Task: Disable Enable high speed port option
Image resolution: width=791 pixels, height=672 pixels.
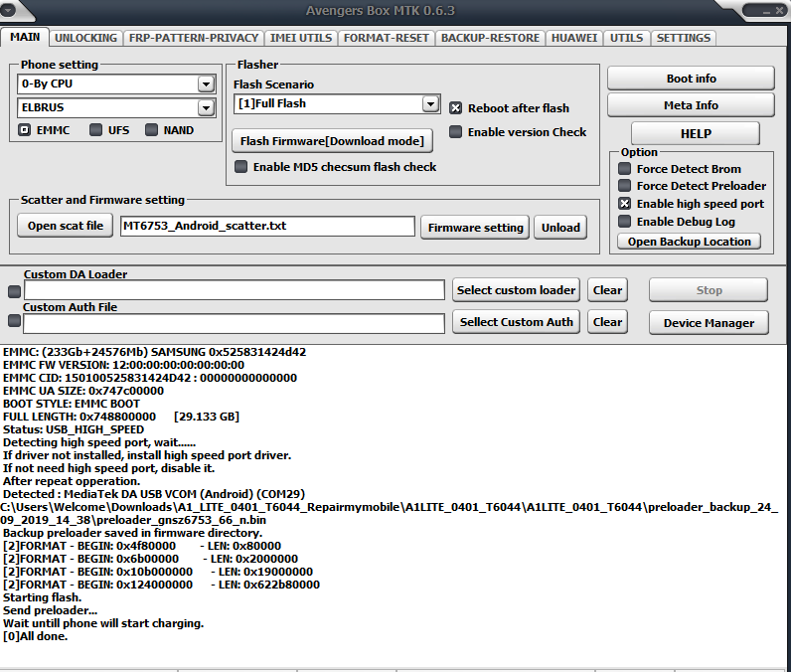Action: (624, 204)
